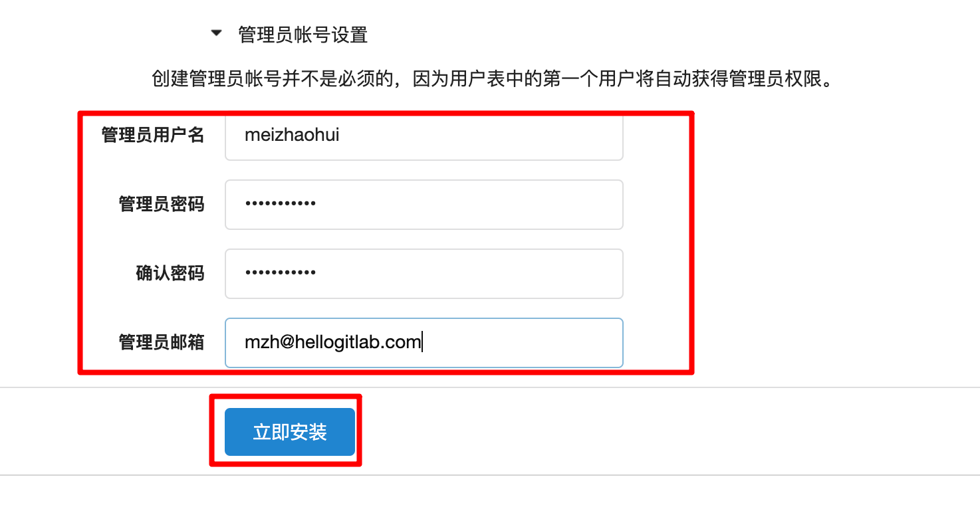Click the 立即安装 install button
Image resolution: width=980 pixels, height=509 pixels.
coord(290,432)
